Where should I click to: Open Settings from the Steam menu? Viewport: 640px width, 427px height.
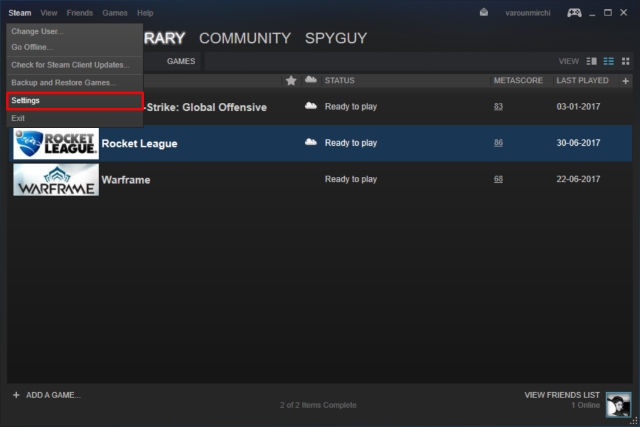[75, 100]
